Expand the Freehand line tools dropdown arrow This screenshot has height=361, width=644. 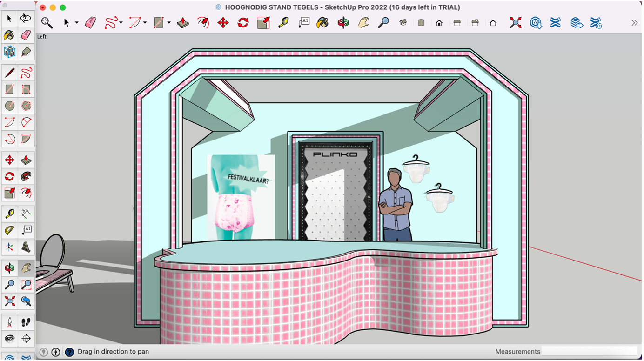coord(121,23)
